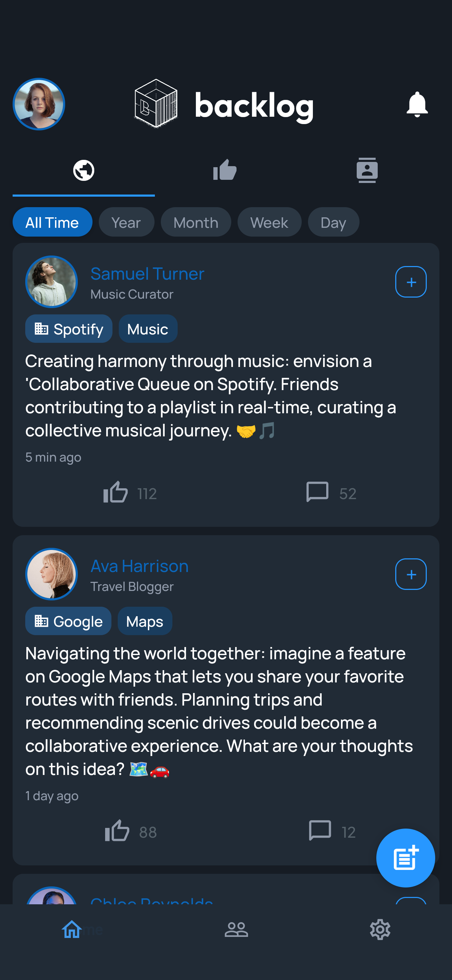Open Samuel Turner's profile name link
452x980 pixels.
point(147,274)
